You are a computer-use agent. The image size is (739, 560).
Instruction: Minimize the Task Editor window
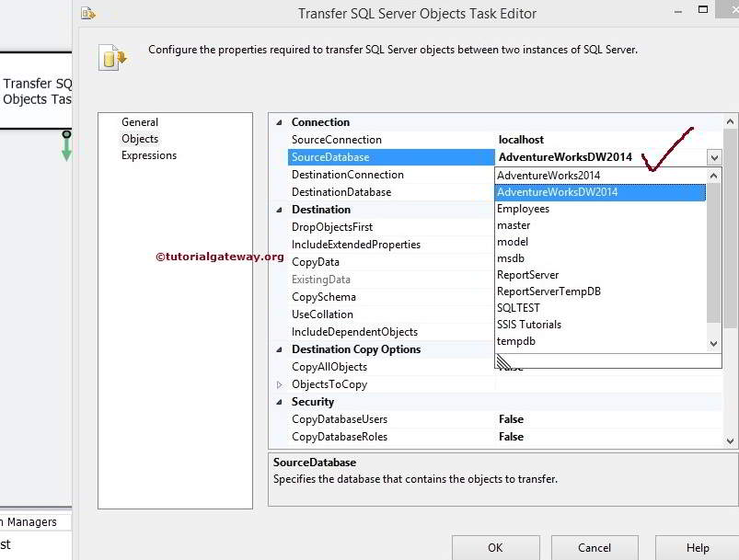coord(677,11)
